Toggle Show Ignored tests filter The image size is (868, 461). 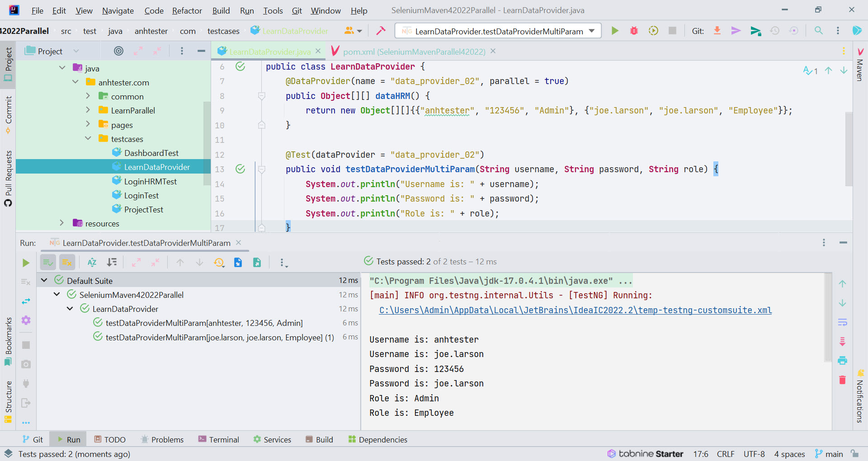[x=67, y=262]
